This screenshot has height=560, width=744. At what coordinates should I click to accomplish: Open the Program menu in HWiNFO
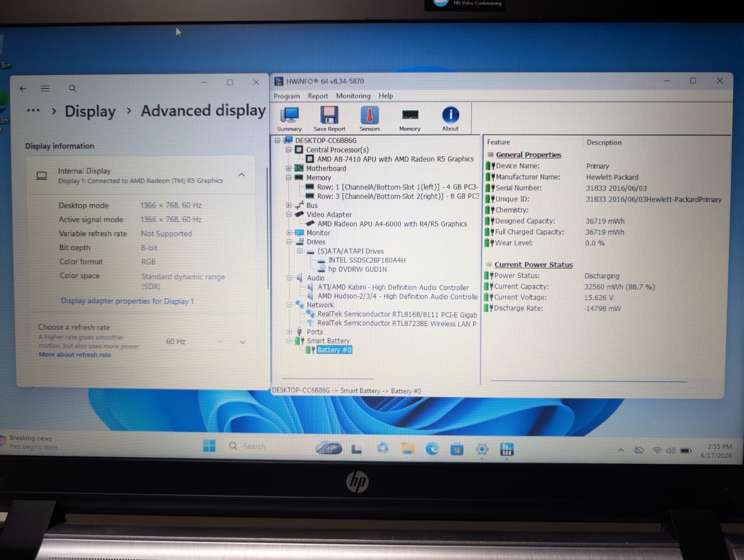(x=287, y=96)
